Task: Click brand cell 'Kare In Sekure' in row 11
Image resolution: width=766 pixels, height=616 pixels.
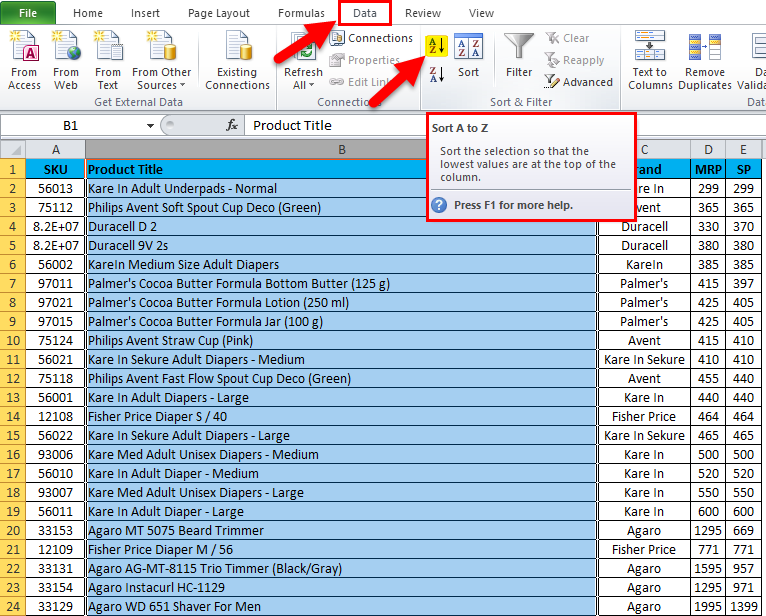Action: [x=644, y=360]
